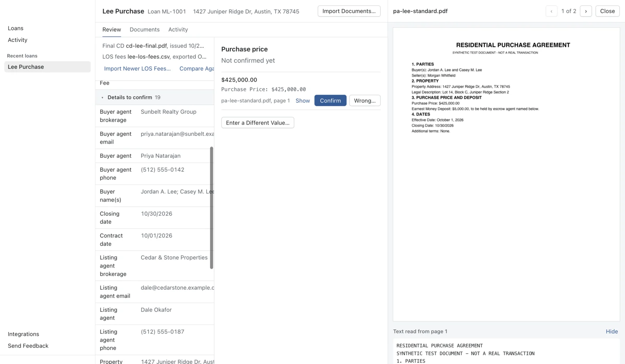Select the Dale Okafor listing agent row
The height and width of the screenshot is (364, 625).
[155, 314]
